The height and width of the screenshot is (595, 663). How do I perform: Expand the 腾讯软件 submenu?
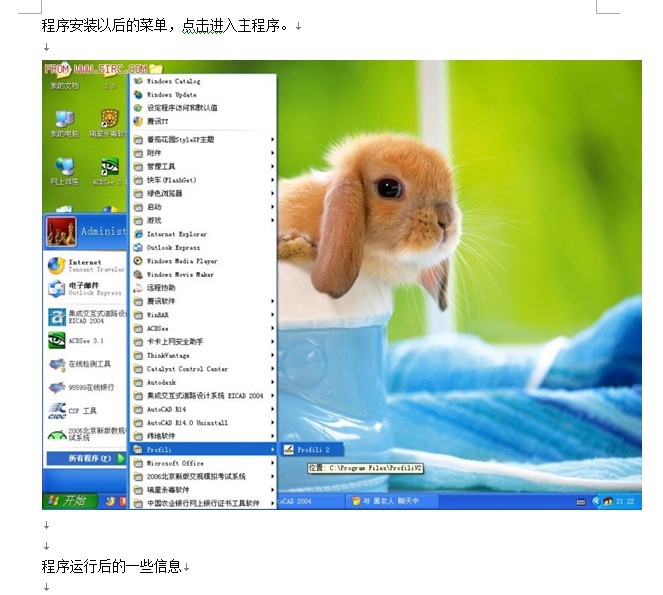[203, 301]
